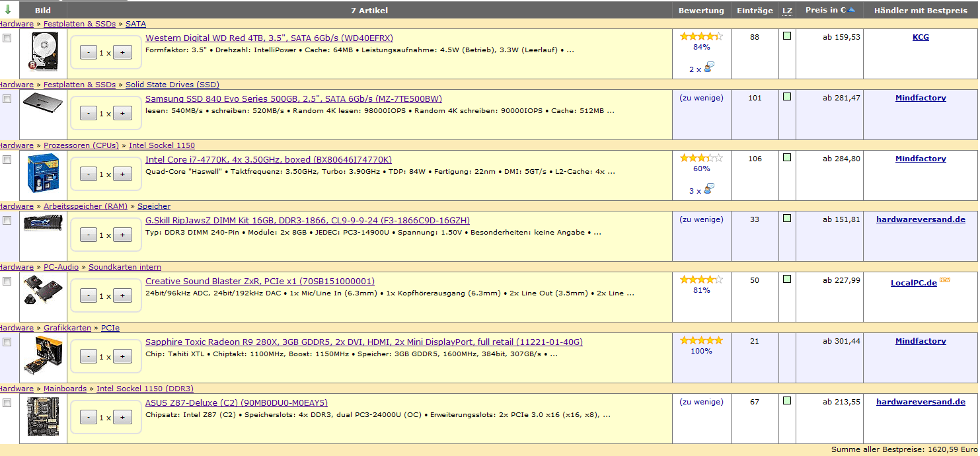980x456 pixels.
Task: Open Creative Sound Blaster ZxR link
Action: (x=260, y=282)
